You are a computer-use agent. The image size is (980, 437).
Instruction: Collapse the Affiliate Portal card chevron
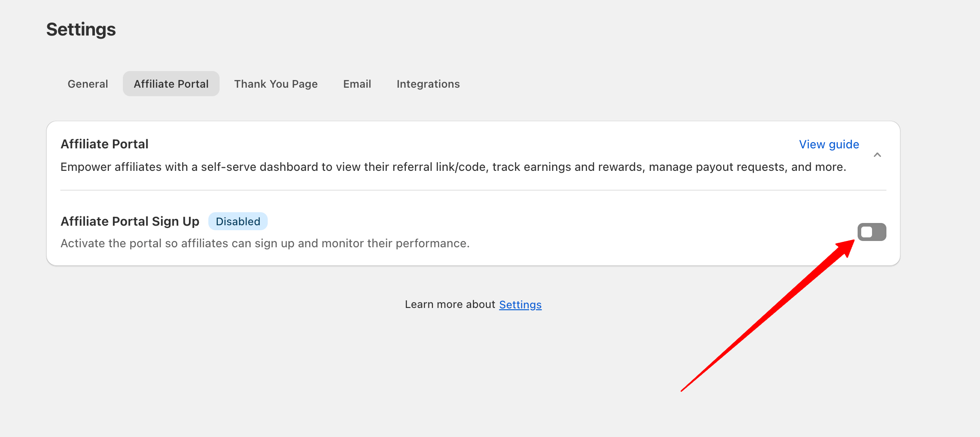(877, 155)
